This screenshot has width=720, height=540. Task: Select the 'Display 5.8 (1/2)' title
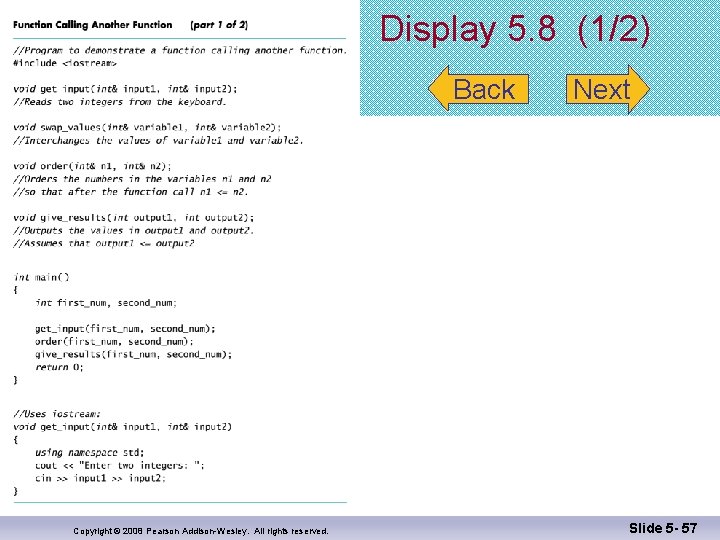(515, 30)
